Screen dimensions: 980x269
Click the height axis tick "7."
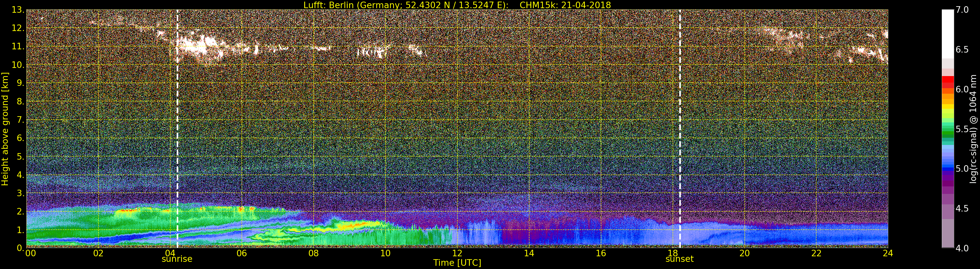(21, 120)
